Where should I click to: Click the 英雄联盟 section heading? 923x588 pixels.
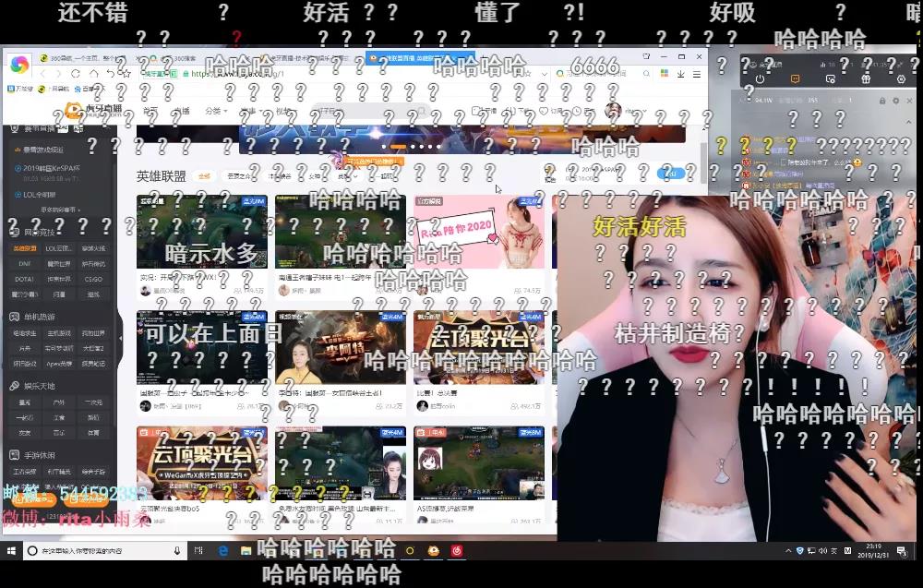(162, 176)
